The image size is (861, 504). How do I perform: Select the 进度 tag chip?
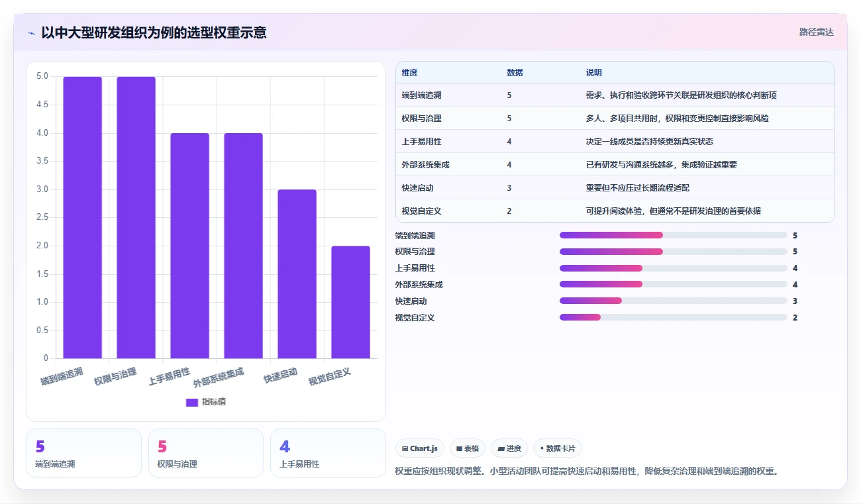tap(509, 448)
